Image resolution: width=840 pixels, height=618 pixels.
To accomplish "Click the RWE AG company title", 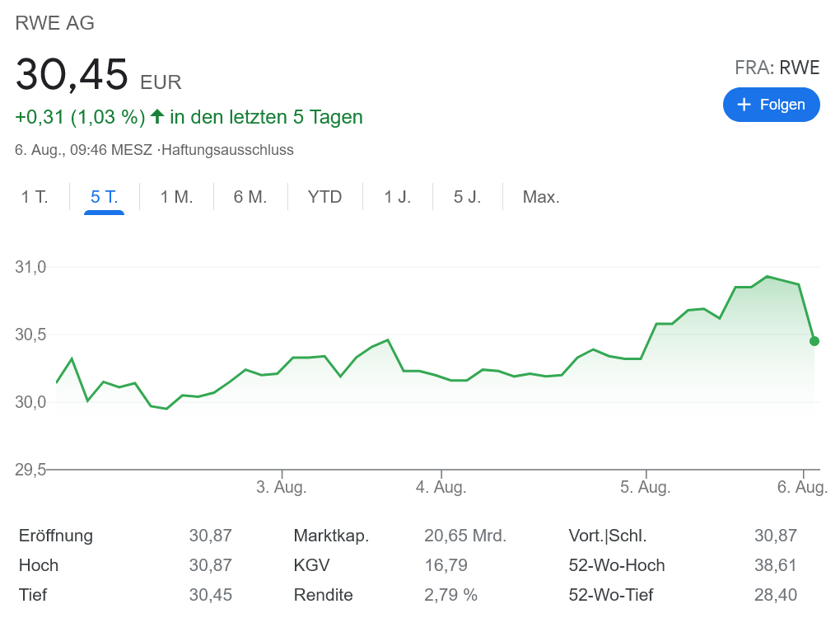I will [55, 23].
